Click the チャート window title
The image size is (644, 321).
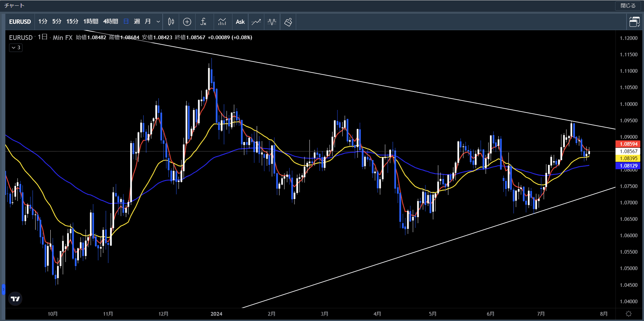(x=14, y=6)
